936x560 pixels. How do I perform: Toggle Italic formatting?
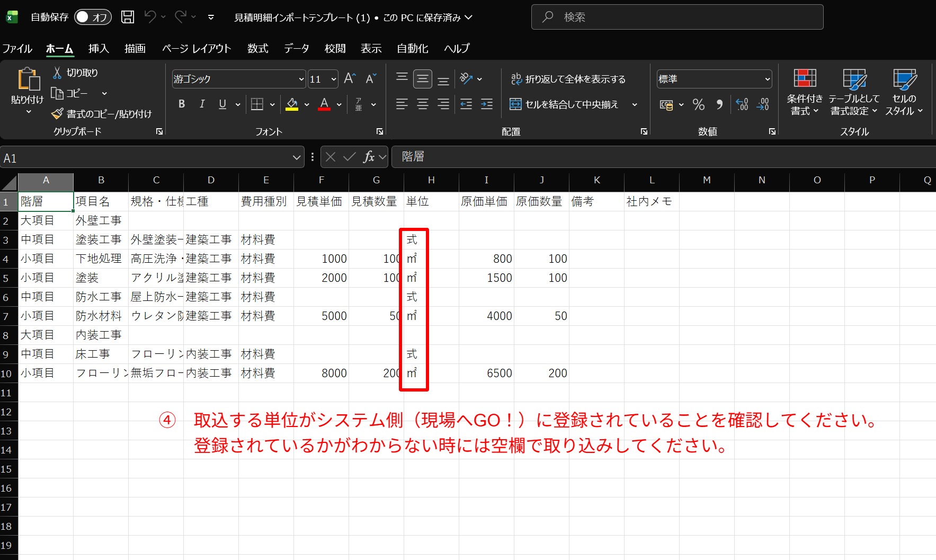click(x=202, y=104)
